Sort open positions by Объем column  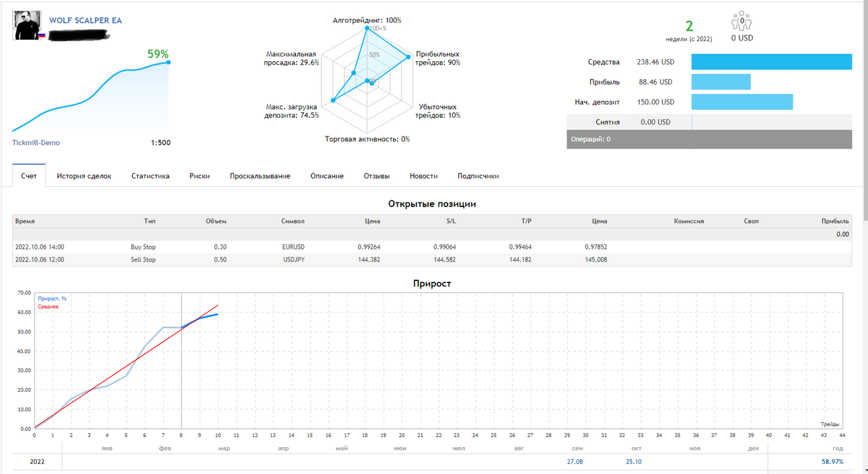[216, 221]
